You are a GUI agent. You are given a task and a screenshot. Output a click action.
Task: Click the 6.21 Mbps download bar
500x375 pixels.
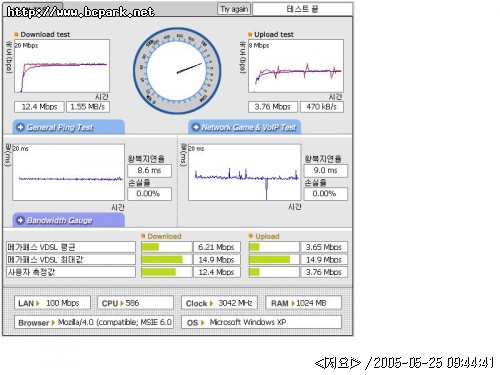pos(167,247)
